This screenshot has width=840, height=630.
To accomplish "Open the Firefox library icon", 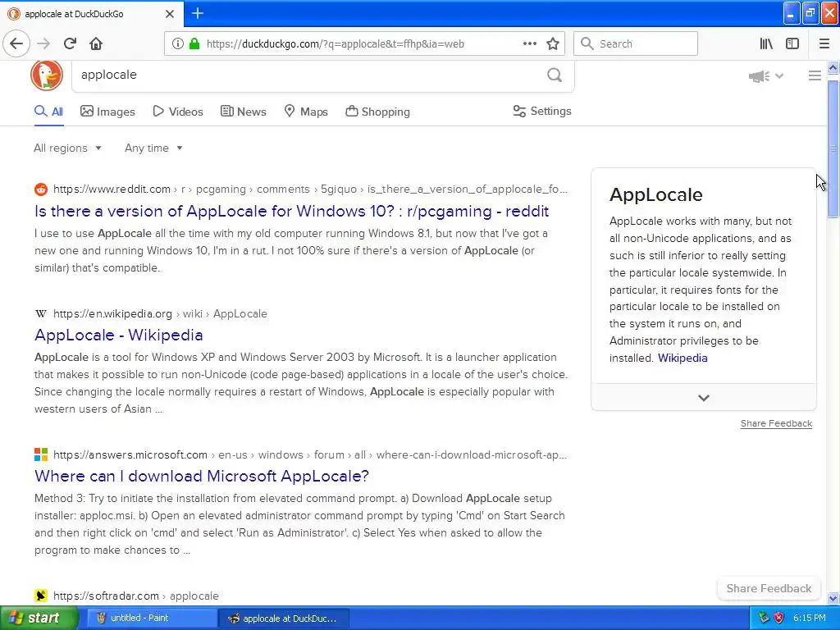I will click(766, 43).
